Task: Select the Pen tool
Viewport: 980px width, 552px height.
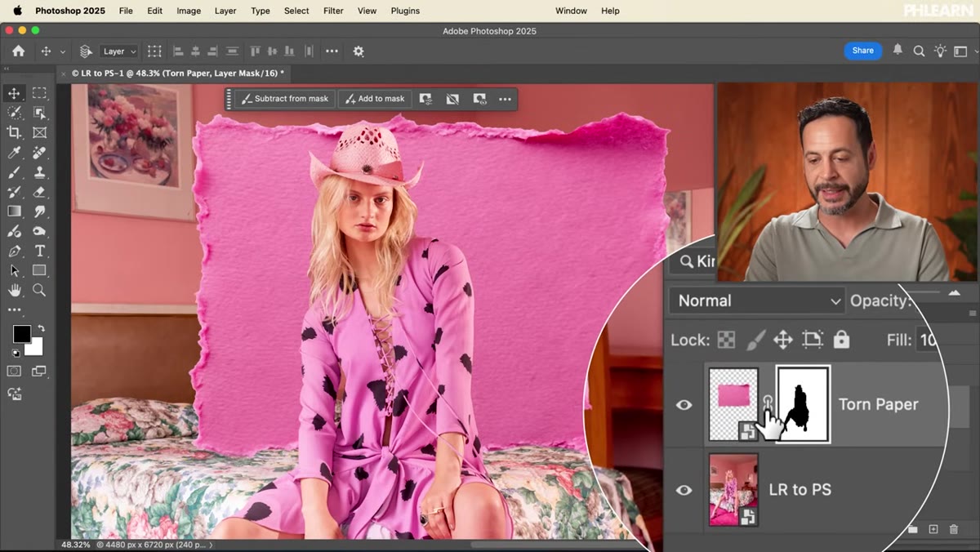Action: pos(14,251)
